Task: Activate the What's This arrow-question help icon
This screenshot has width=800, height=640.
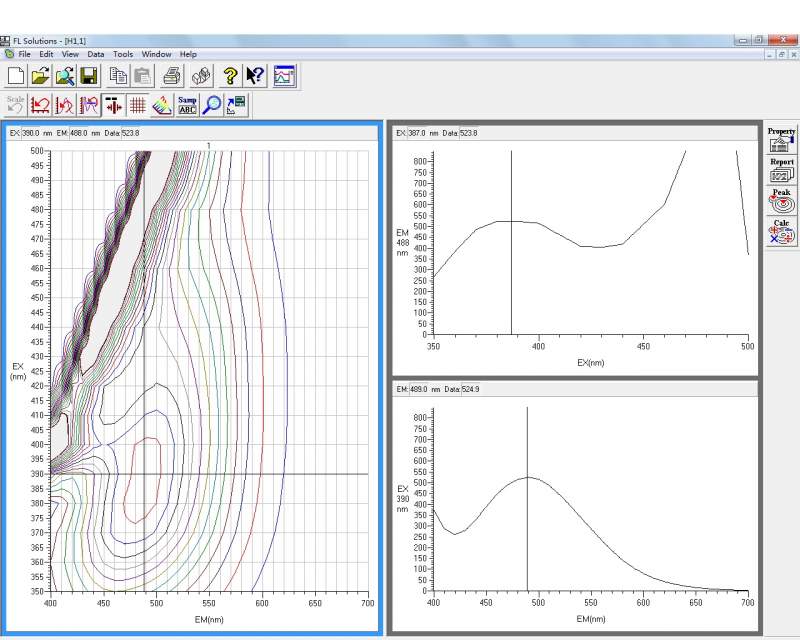Action: (255, 76)
